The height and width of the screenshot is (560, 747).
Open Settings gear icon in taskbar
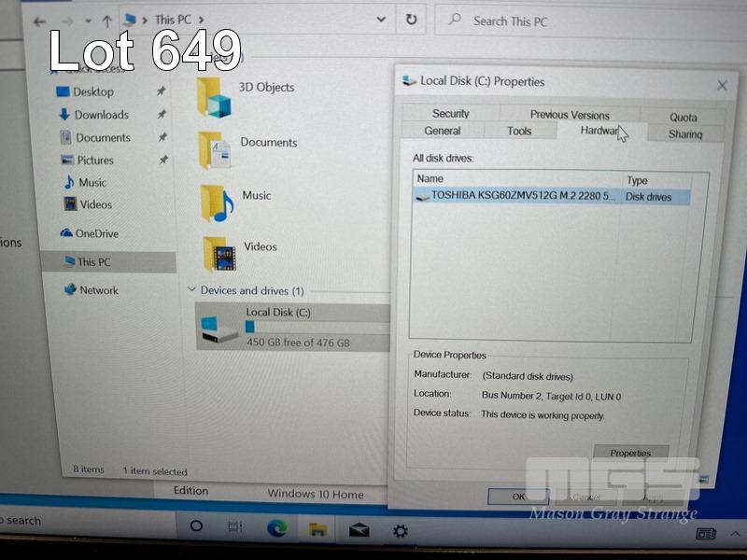coord(400,530)
